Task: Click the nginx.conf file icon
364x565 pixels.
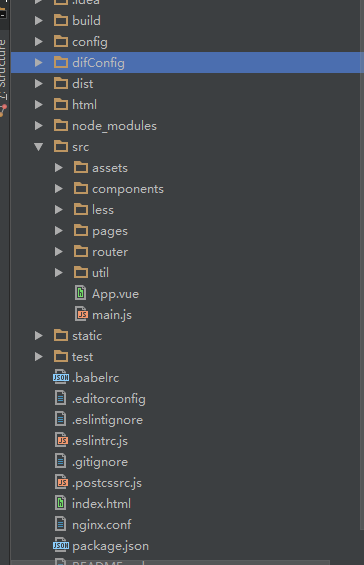Action: (x=61, y=524)
